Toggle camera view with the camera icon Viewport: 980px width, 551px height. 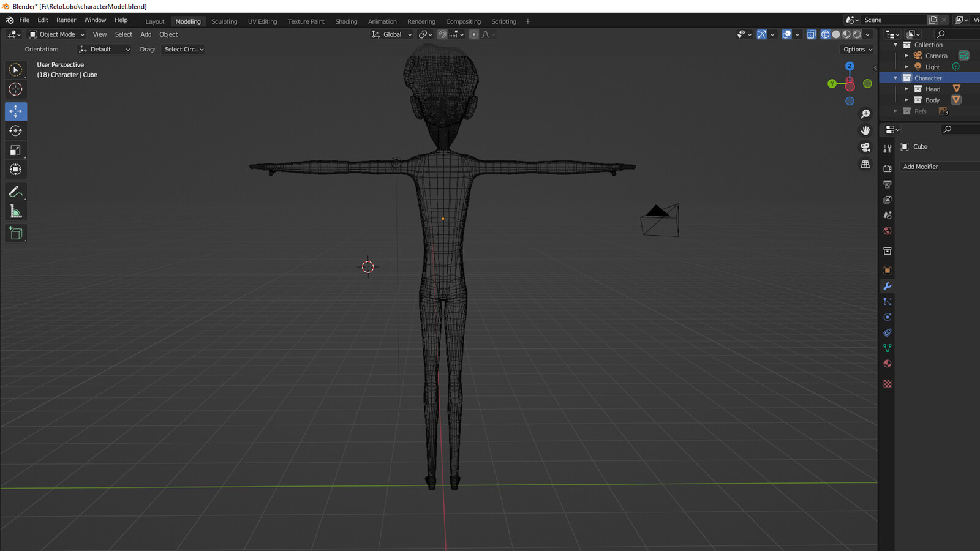(865, 148)
